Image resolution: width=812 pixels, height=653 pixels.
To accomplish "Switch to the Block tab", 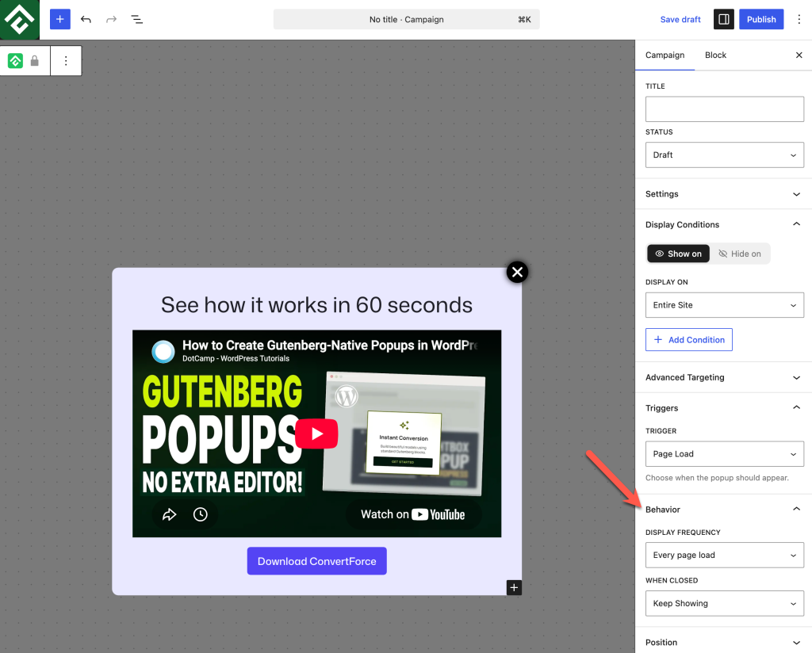I will (715, 55).
